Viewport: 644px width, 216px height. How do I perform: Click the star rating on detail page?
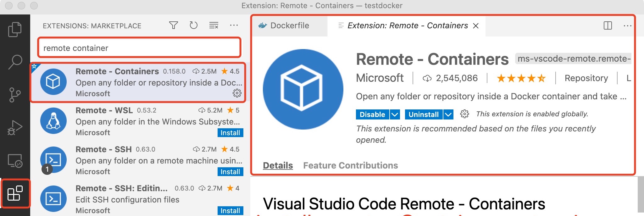click(521, 78)
